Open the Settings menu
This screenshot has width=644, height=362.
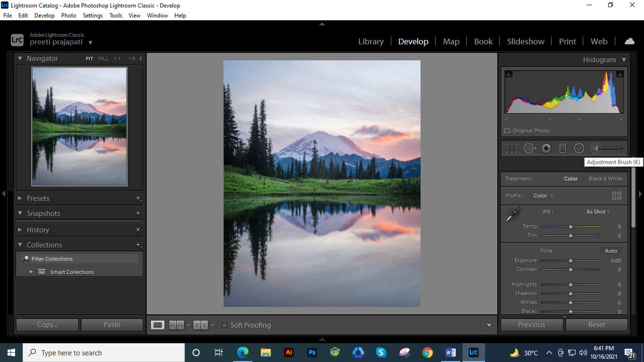(92, 15)
